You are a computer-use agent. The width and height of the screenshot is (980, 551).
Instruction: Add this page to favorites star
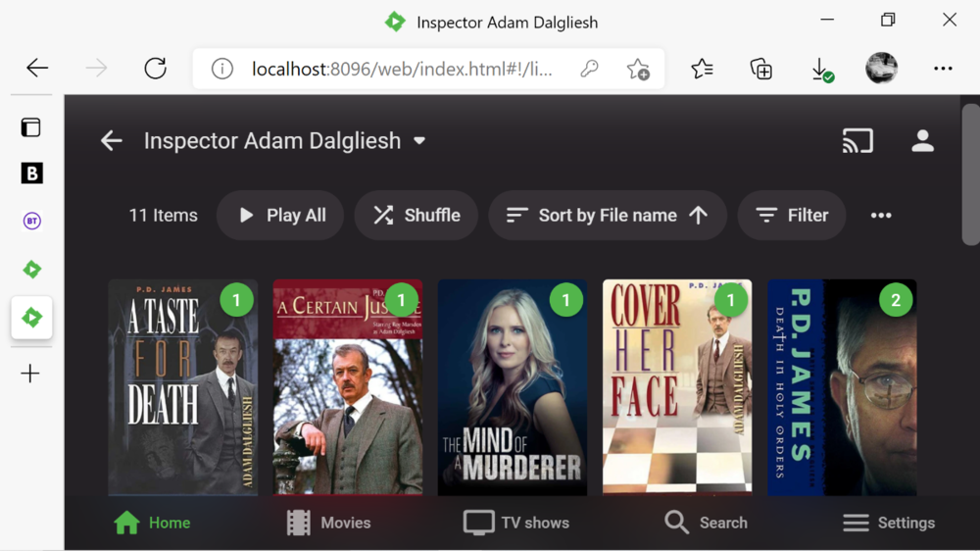click(638, 69)
